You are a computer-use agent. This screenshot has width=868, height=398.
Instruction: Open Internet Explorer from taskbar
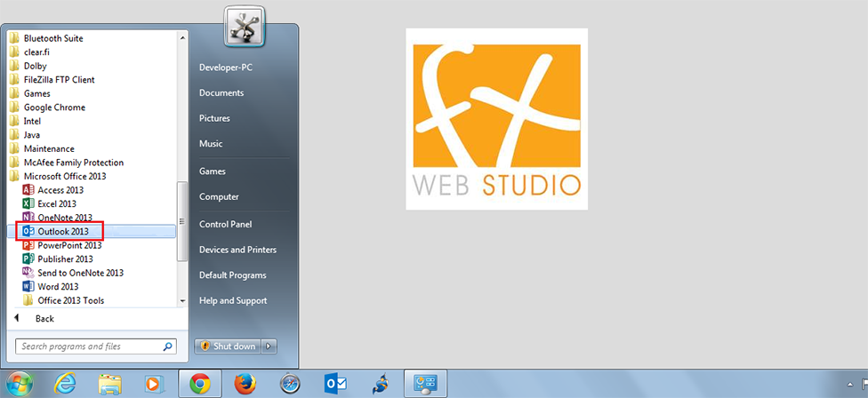pos(65,384)
